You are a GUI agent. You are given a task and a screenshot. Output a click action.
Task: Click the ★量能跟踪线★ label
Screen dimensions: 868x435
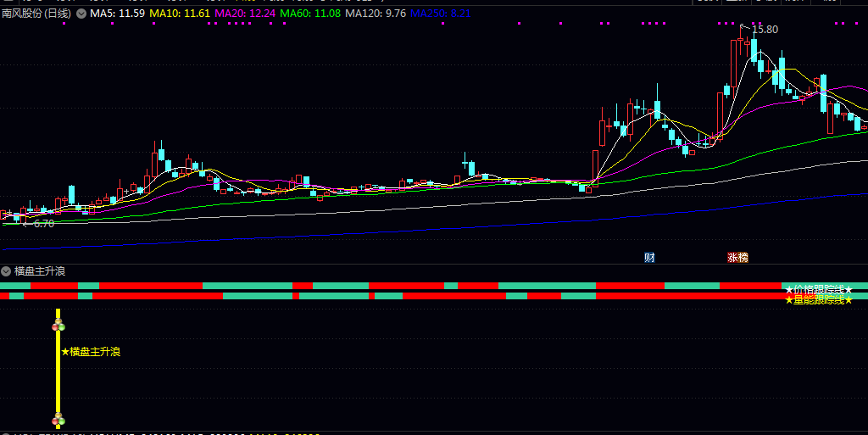819,300
